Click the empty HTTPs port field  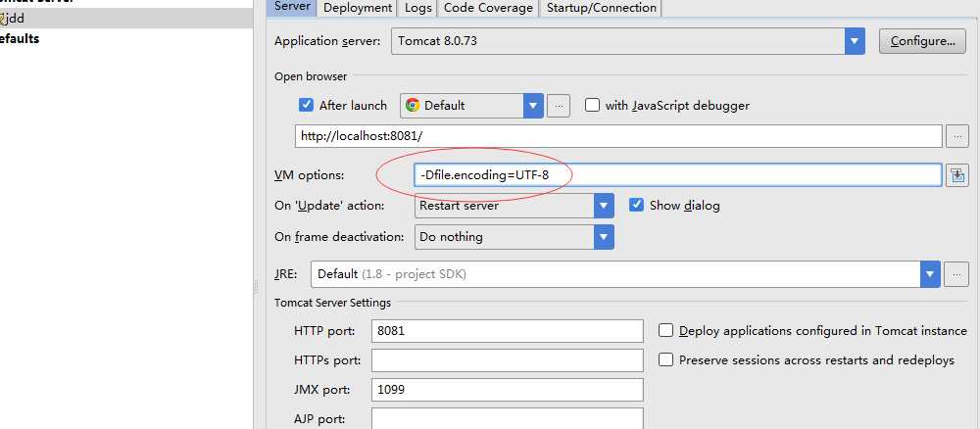pos(507,360)
